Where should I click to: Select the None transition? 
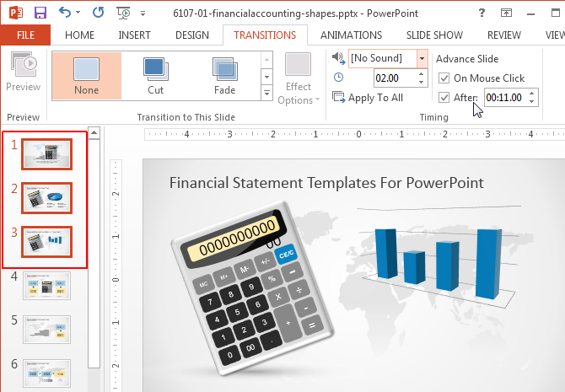pos(86,75)
